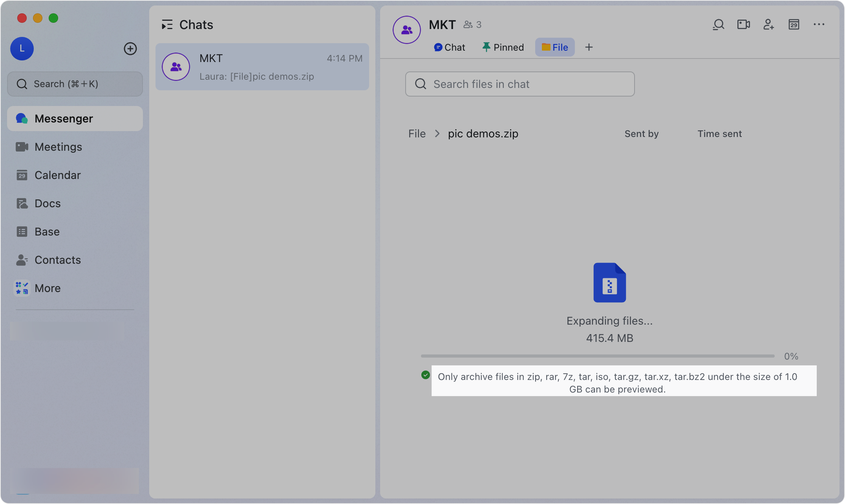
Task: Open the more options menu in chat header
Action: (819, 24)
